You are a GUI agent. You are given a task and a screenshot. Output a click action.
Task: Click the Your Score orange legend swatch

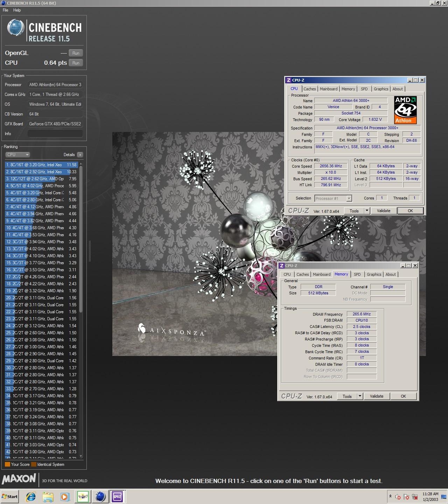7,464
